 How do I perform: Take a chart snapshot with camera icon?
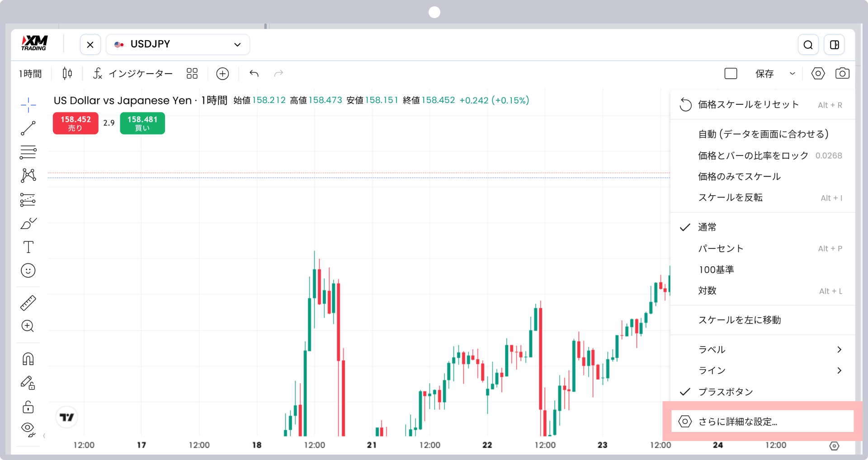(x=842, y=73)
